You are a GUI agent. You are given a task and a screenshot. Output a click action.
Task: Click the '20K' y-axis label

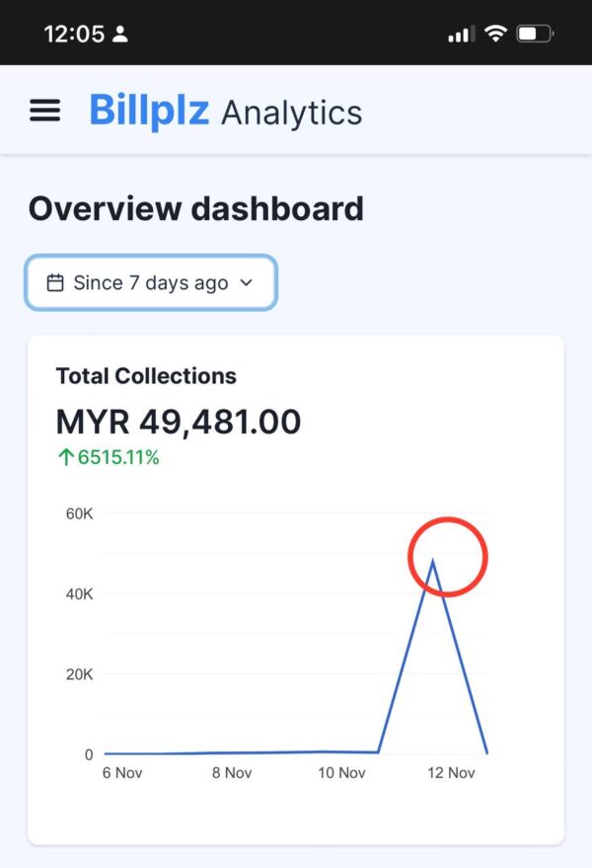tap(79, 674)
